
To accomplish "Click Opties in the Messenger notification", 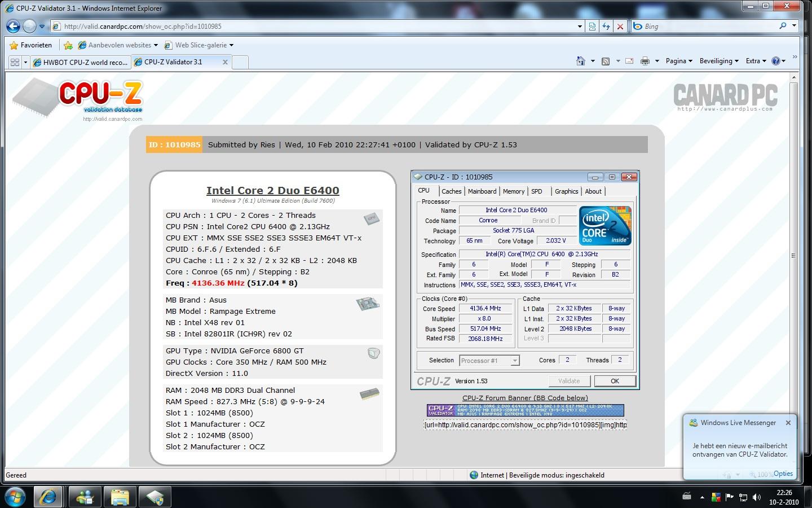I will 783,474.
